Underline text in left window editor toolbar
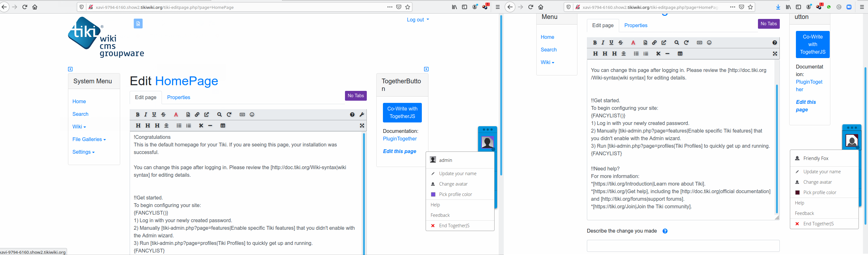This screenshot has height=255, width=868. [154, 115]
